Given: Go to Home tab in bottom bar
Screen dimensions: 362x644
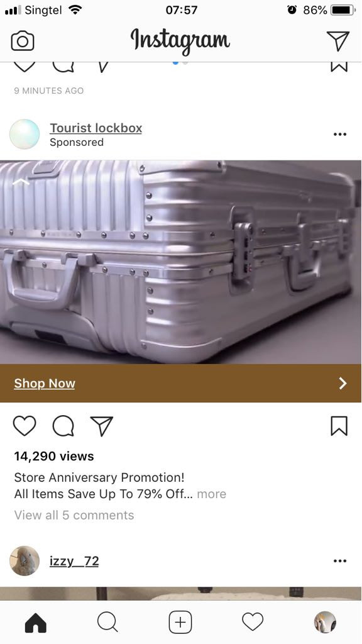Looking at the screenshot, I should coord(36,622).
